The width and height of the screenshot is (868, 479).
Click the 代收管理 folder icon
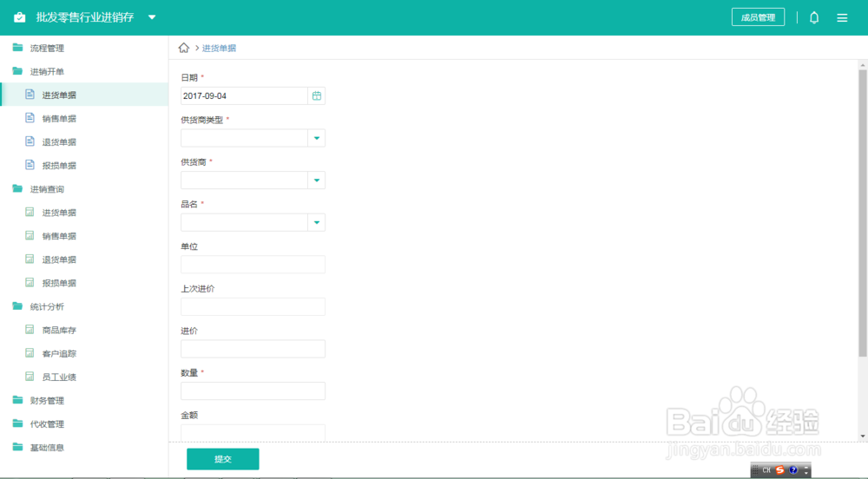tap(17, 423)
